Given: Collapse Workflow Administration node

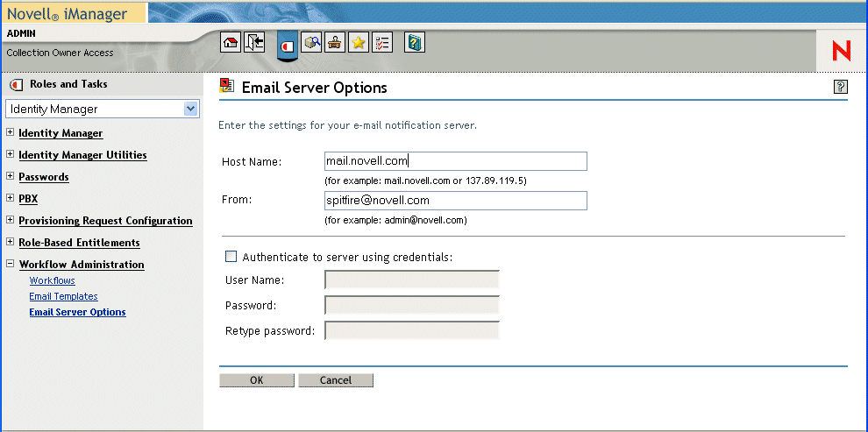Looking at the screenshot, I should point(10,264).
